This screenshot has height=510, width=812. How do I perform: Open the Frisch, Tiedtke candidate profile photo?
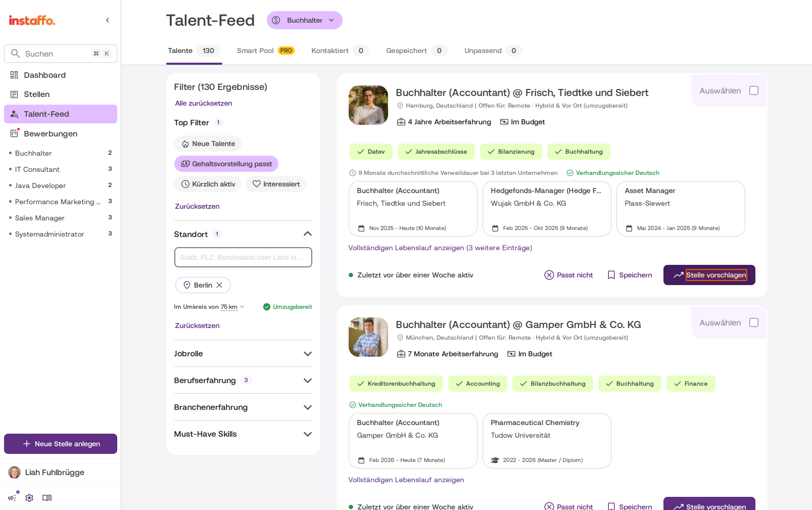coord(368,105)
